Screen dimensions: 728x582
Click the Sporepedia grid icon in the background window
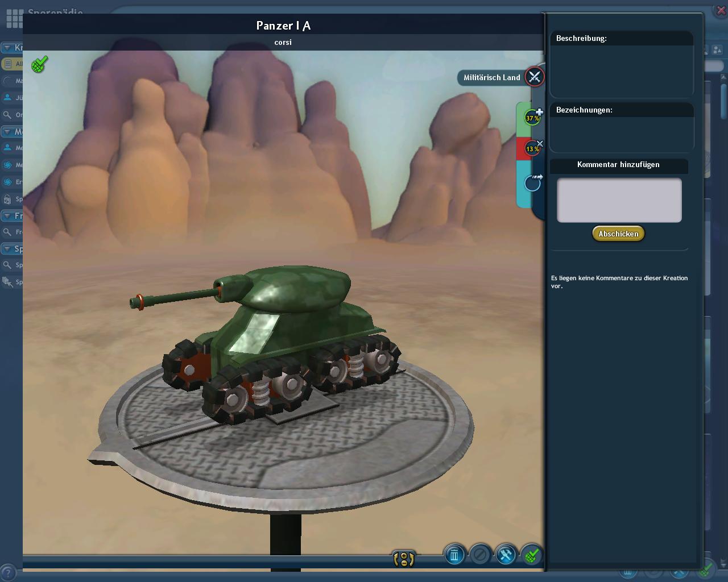click(14, 18)
